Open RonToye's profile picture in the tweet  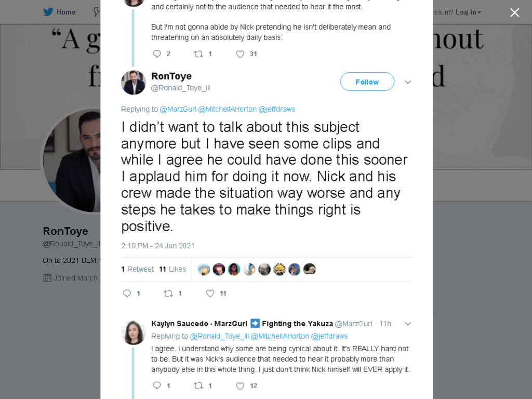click(x=134, y=83)
